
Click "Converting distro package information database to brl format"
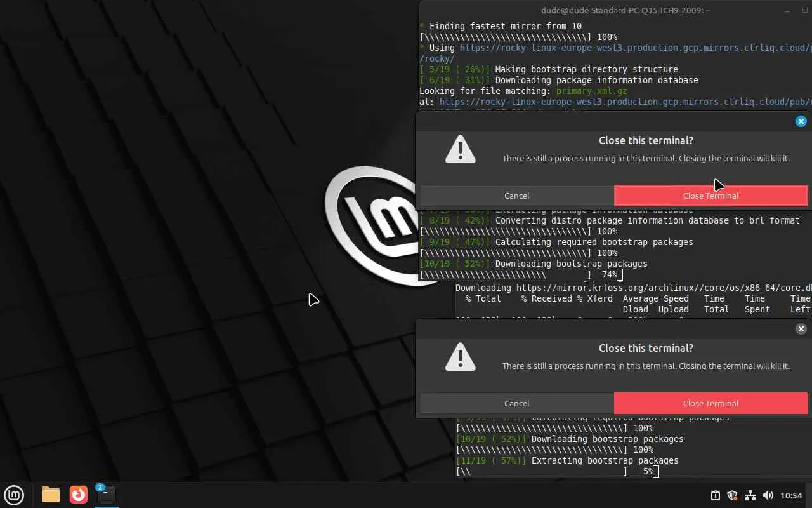point(648,220)
